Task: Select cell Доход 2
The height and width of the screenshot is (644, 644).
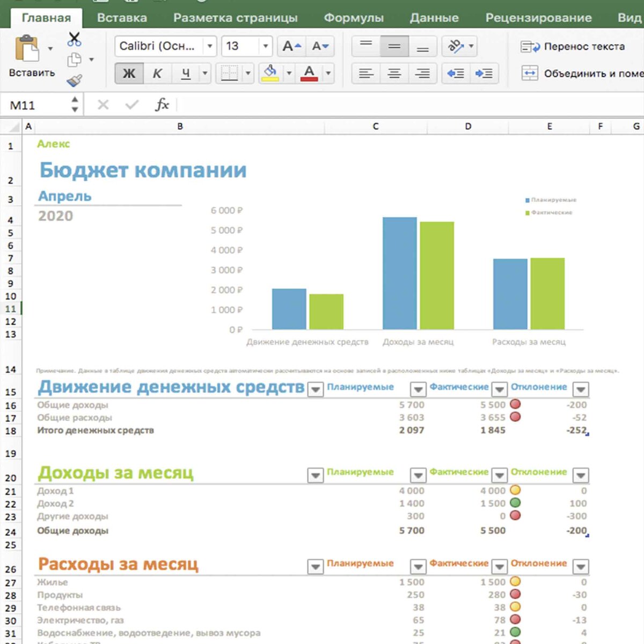Action: pyautogui.click(x=55, y=503)
